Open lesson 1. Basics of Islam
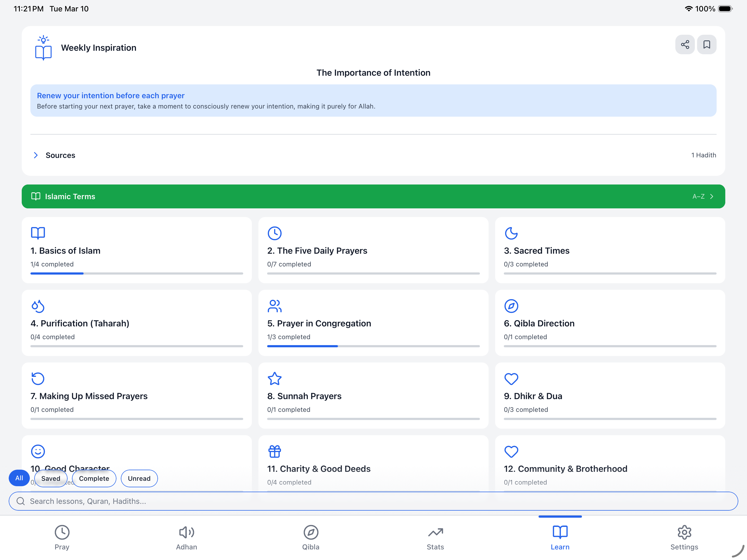This screenshot has width=747, height=560. coord(137,250)
